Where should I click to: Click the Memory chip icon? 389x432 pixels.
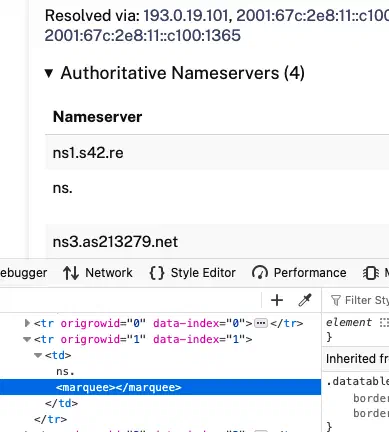(x=371, y=273)
